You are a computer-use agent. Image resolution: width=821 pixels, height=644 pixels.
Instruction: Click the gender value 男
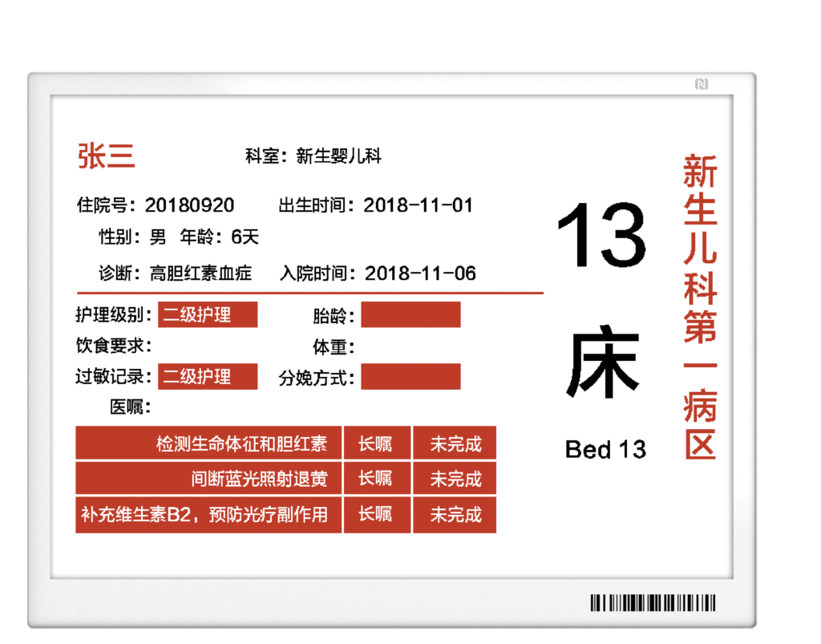pyautogui.click(x=158, y=237)
